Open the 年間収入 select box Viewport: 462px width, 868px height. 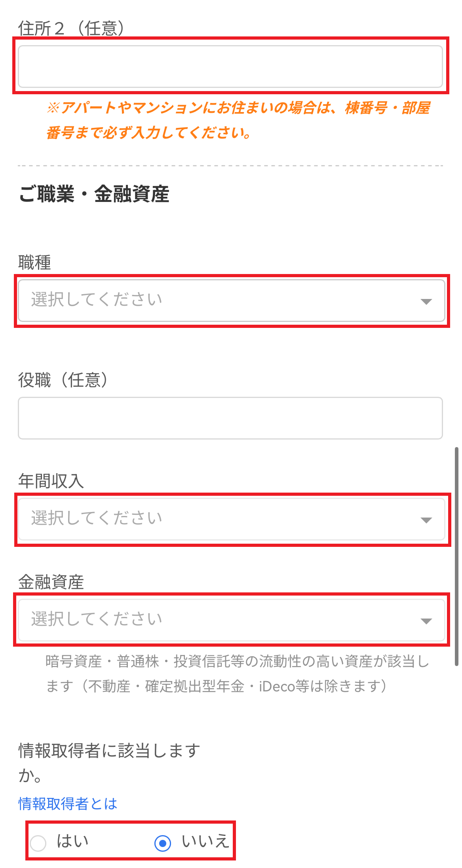[x=232, y=519]
